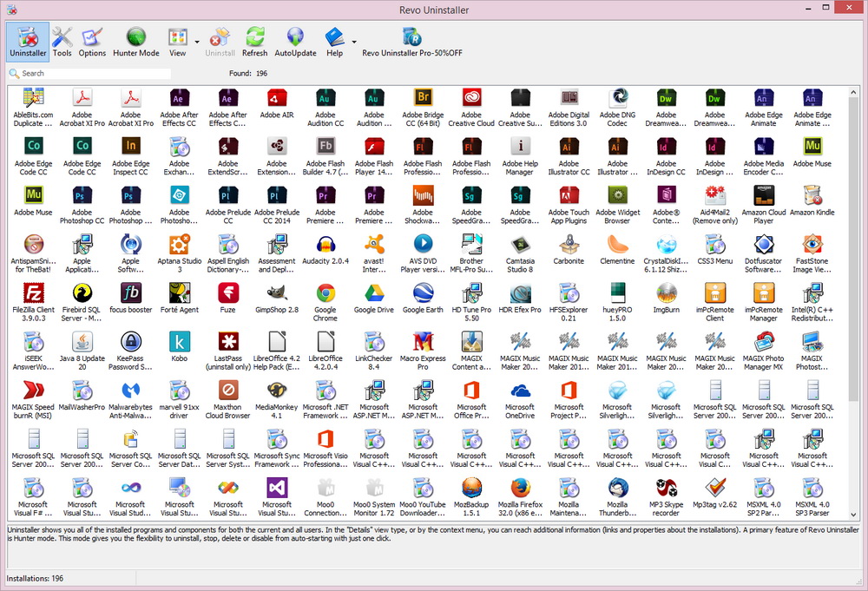
Task: Open the Uninstaller view in the toolbar
Action: [x=29, y=42]
